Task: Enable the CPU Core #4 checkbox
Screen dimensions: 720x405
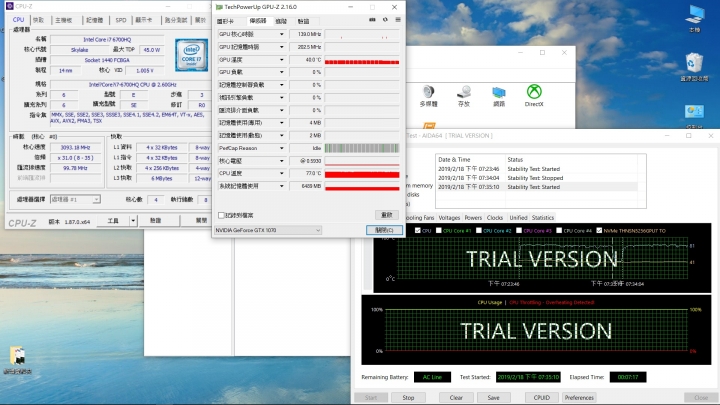Action: pyautogui.click(x=559, y=231)
